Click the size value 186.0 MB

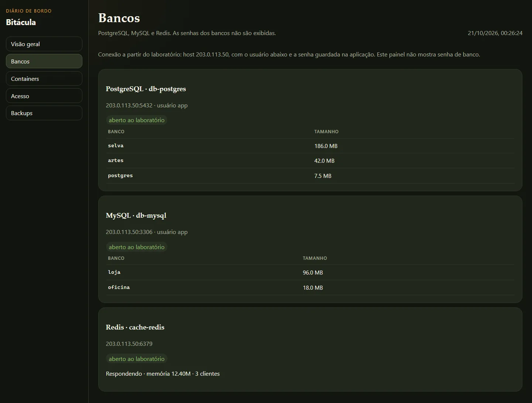click(x=326, y=146)
